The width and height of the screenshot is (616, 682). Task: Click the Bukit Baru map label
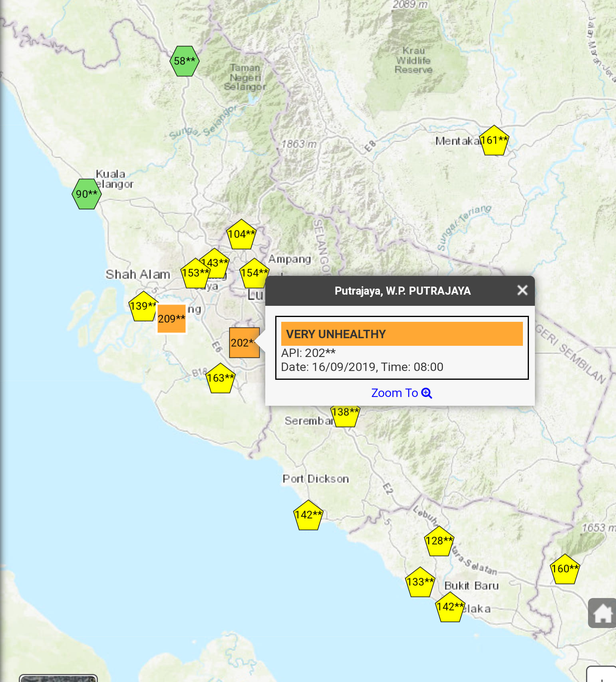pos(471,586)
